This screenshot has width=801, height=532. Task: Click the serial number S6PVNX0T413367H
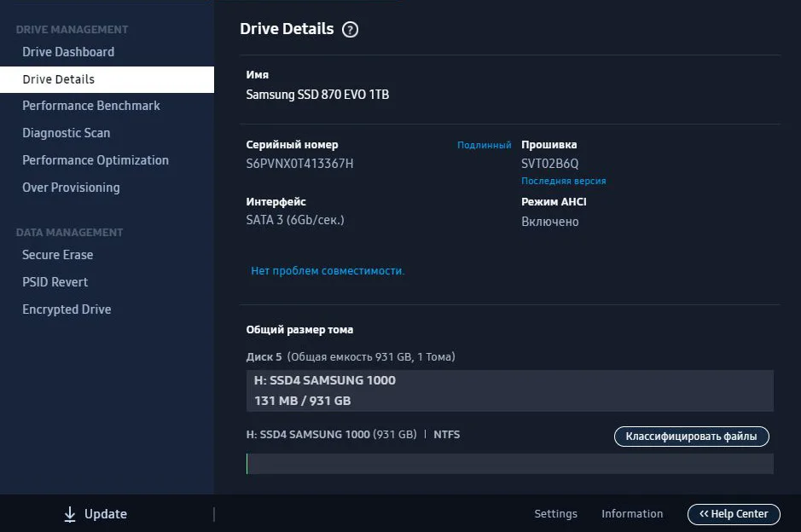pyautogui.click(x=299, y=164)
